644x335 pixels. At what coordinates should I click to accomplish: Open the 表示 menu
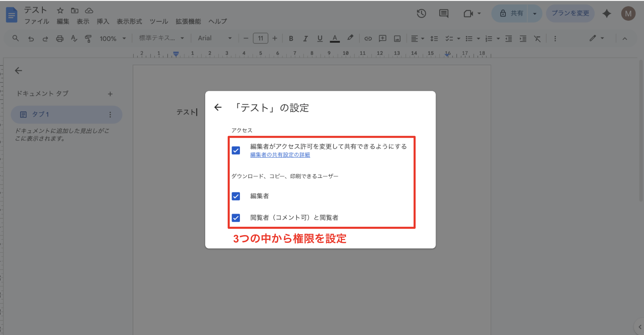(x=83, y=21)
